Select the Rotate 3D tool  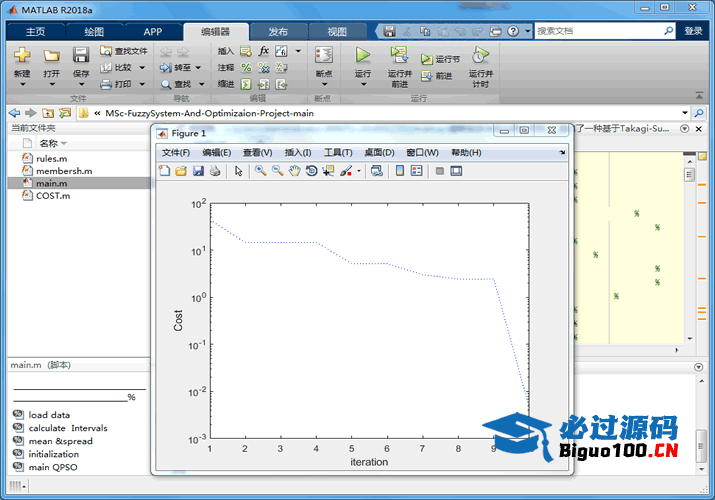pyautogui.click(x=311, y=171)
